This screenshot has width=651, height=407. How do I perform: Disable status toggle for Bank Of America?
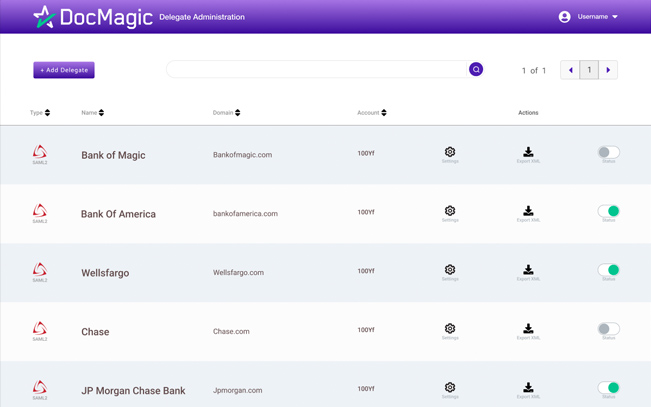coord(609,211)
